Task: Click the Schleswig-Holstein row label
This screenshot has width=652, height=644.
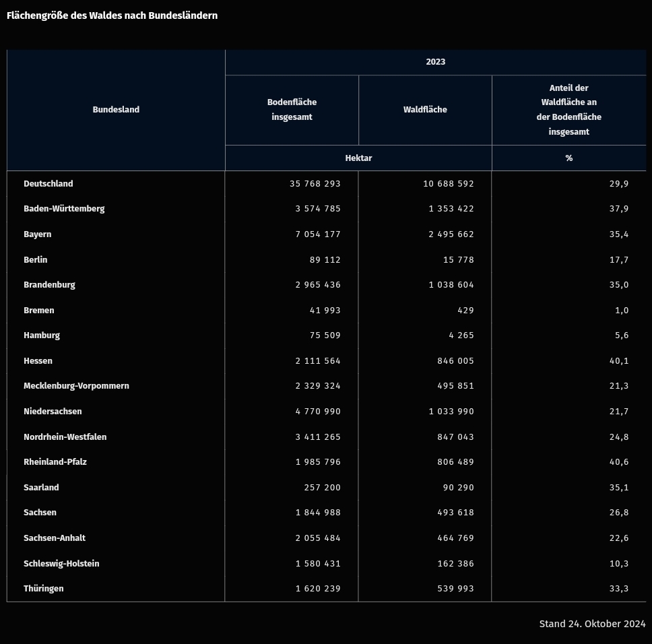Action: click(x=61, y=564)
